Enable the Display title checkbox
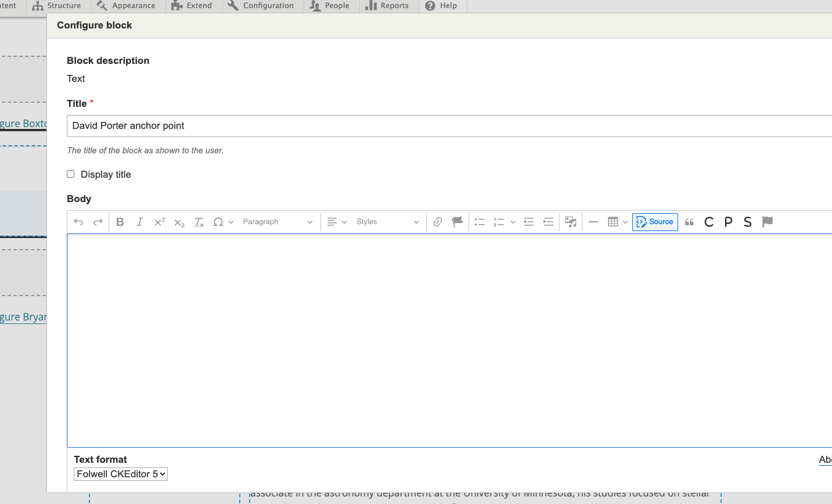This screenshot has height=504, width=832. [71, 174]
